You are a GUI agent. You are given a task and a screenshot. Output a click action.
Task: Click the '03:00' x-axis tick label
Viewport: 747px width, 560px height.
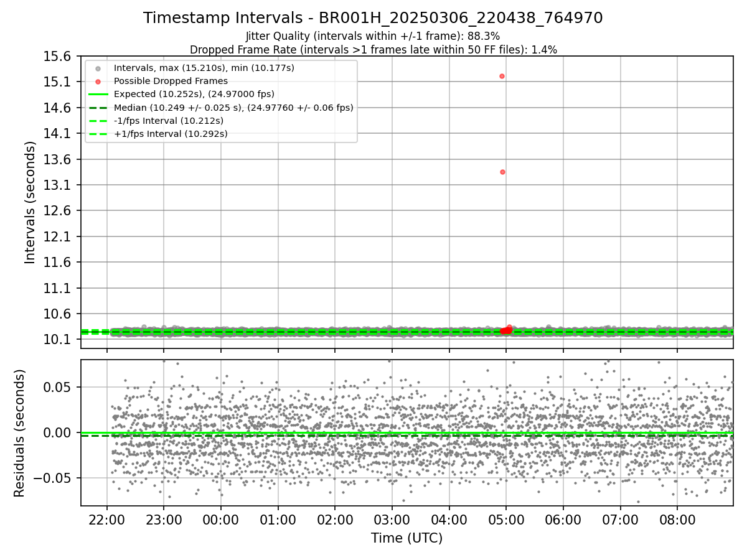(x=392, y=520)
